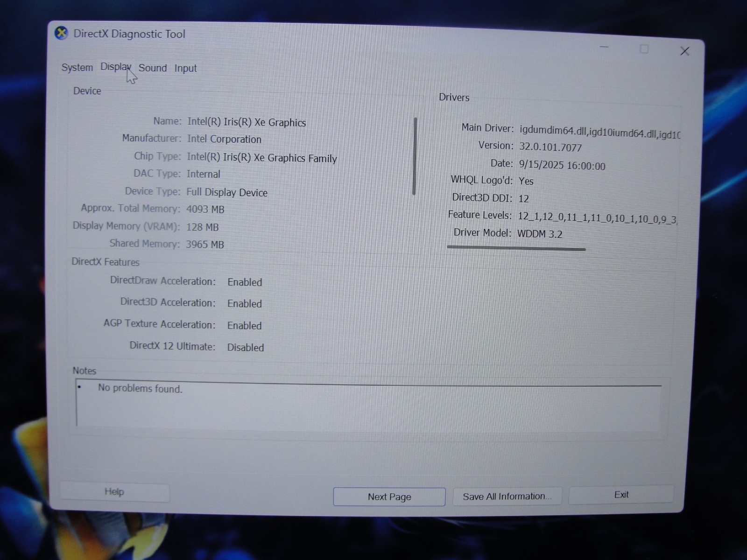Screen dimensions: 747x560
Task: Click the DirectX Diagnostic Tool title icon
Action: 61,34
